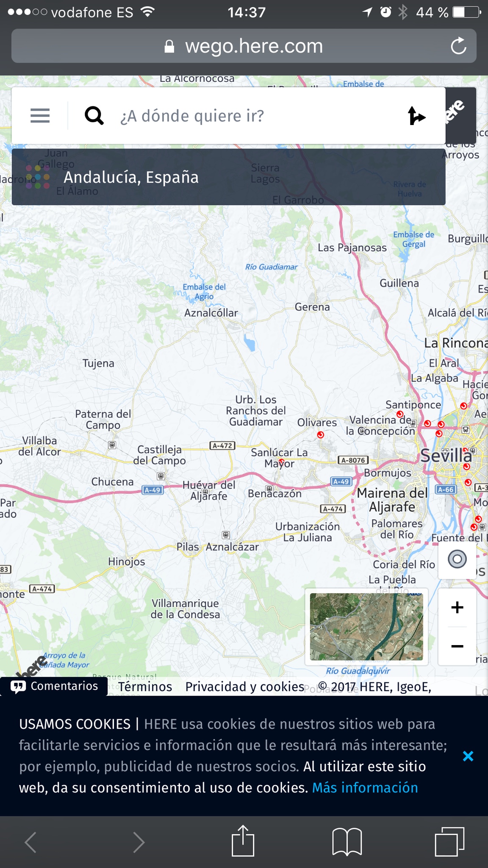Focus the '¿A dónde quiere ir?' field
The height and width of the screenshot is (868, 488).
(x=254, y=116)
